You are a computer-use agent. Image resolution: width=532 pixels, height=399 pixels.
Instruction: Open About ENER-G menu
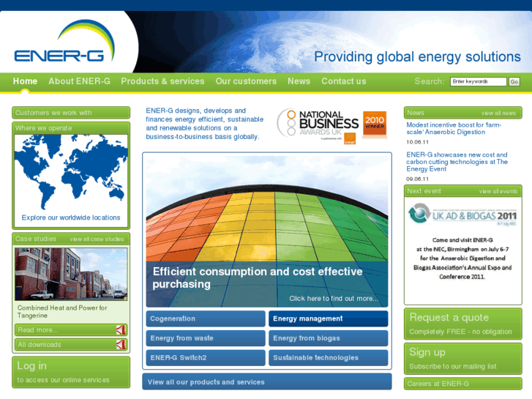pos(79,81)
